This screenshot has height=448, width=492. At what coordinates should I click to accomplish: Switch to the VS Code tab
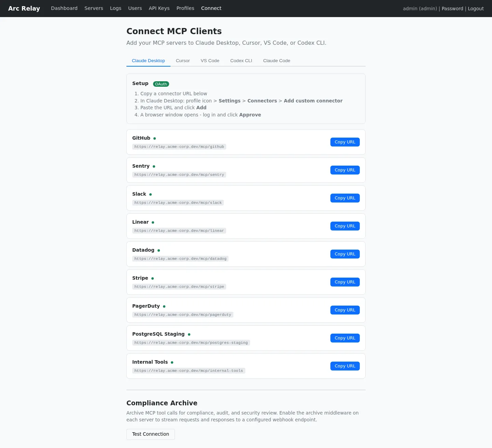click(210, 61)
